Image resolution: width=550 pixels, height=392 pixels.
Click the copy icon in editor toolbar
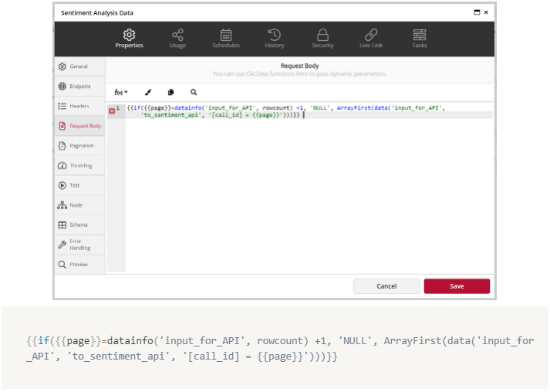coord(170,93)
